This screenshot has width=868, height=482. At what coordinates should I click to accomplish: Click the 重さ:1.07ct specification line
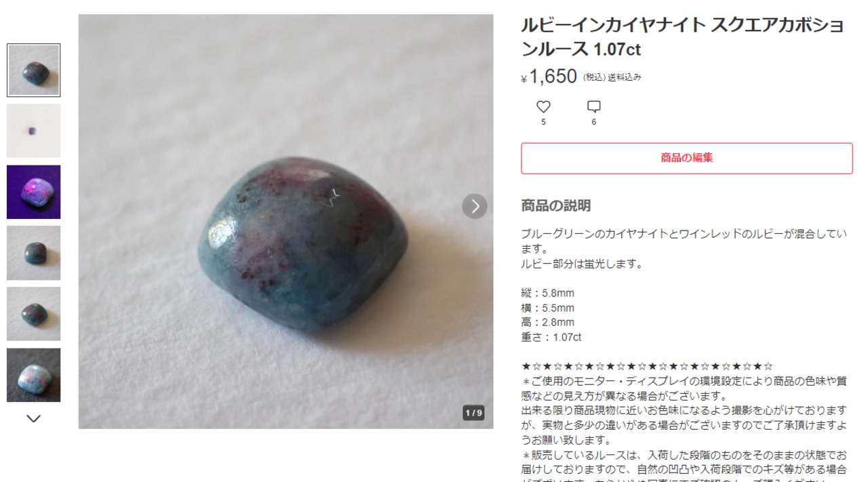click(x=551, y=337)
